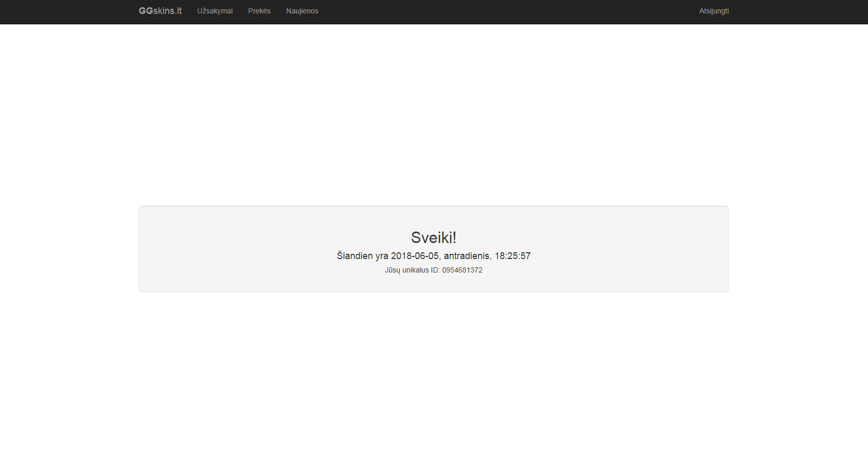
Task: Go to Užsakymai page
Action: [215, 11]
